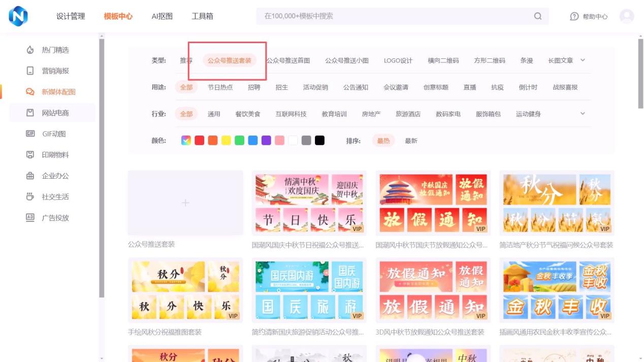Open the 帮助中心 link
The image size is (644, 362).
pyautogui.click(x=589, y=17)
